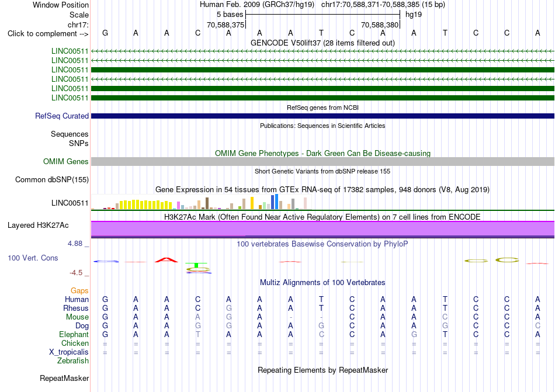The image size is (555, 392).
Task: Click the 'chr17:' base position label
Action: click(78, 25)
